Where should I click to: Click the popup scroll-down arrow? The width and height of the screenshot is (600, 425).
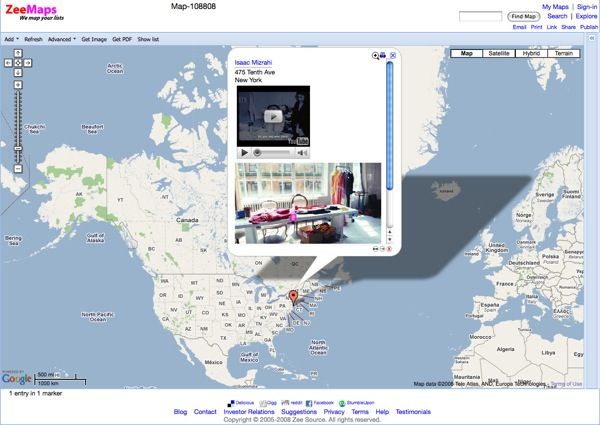[390, 240]
